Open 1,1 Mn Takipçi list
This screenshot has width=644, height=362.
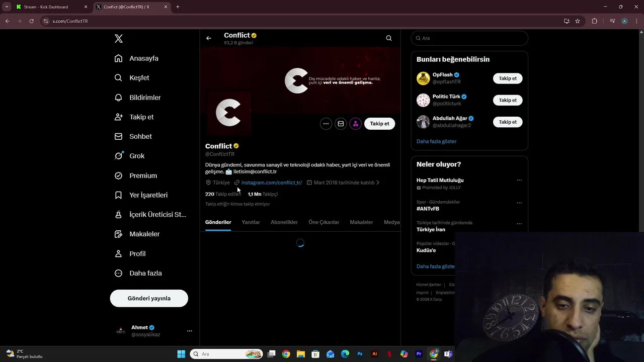pyautogui.click(x=263, y=194)
